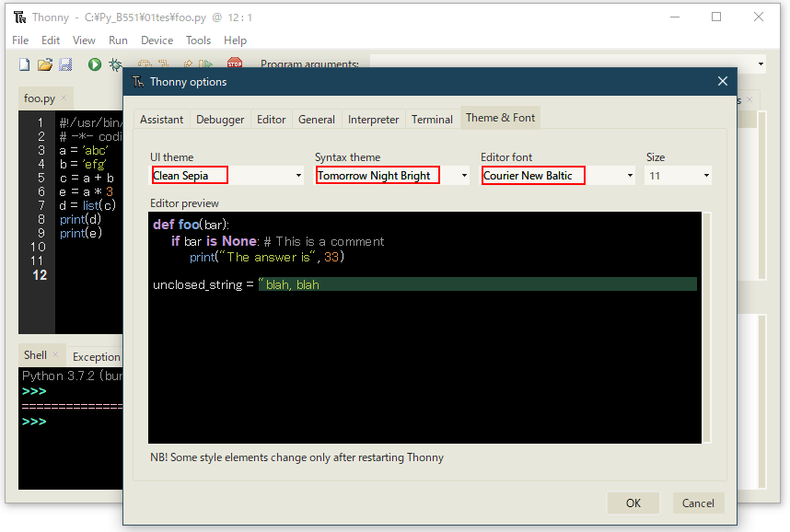The height and width of the screenshot is (532, 790).
Task: Open the Help menu
Action: point(235,40)
